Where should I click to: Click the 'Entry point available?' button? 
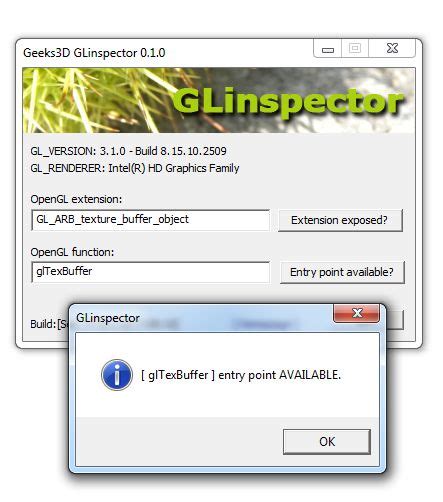pyautogui.click(x=342, y=272)
